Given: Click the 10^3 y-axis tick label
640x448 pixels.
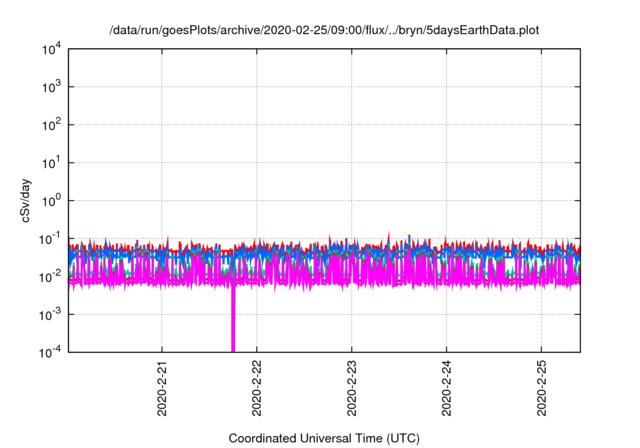Looking at the screenshot, I should pos(52,87).
